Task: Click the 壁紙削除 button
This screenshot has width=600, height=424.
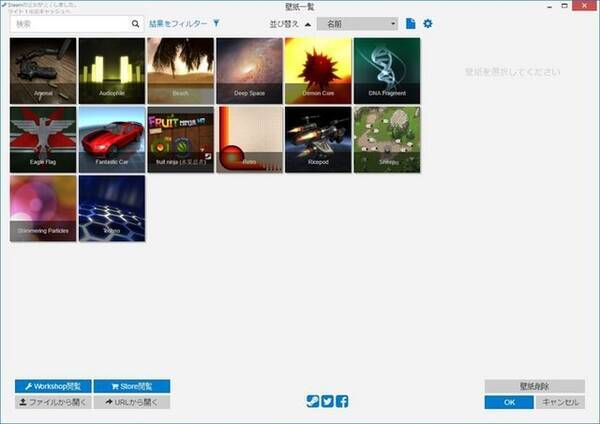Action: pos(535,386)
